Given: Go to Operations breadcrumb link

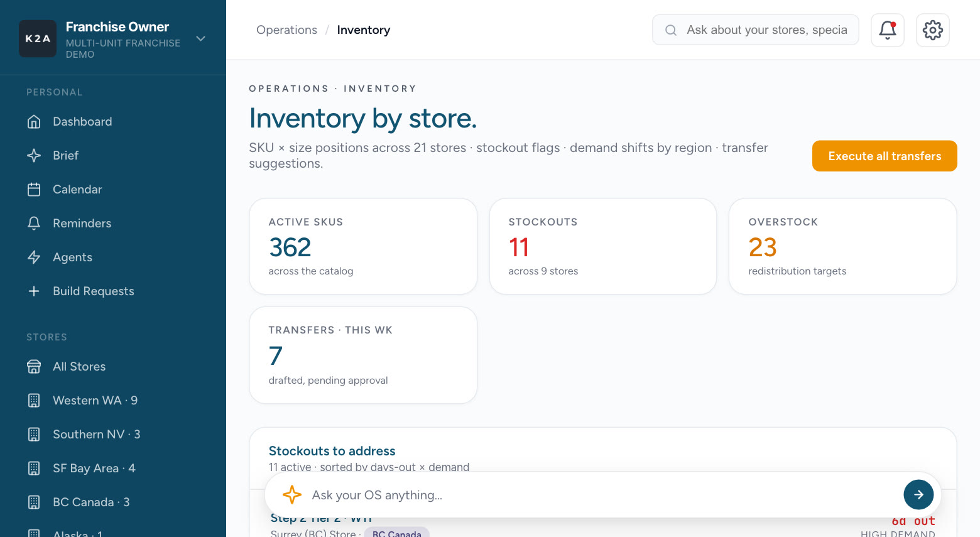Looking at the screenshot, I should coord(286,30).
